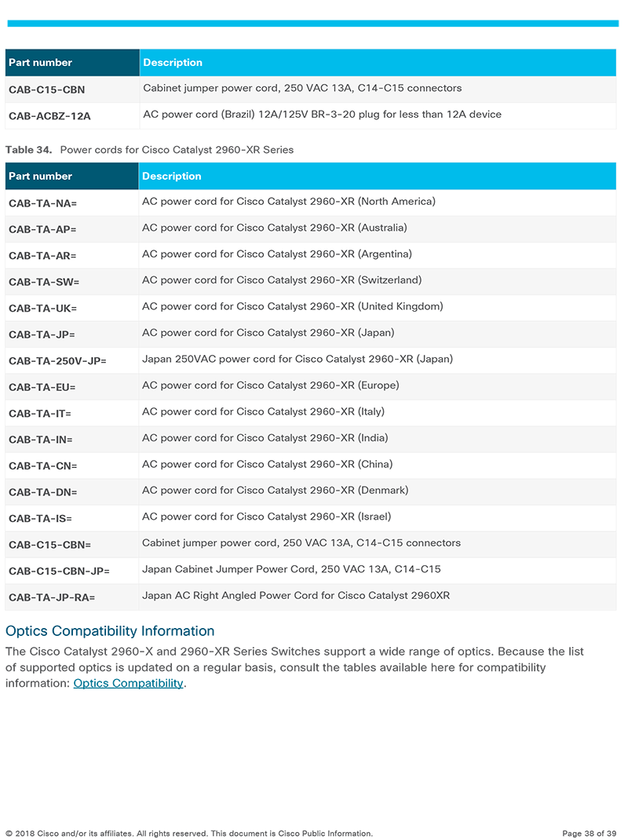
Task: Click the Optics Compatibility Information heading
Action: tap(110, 630)
